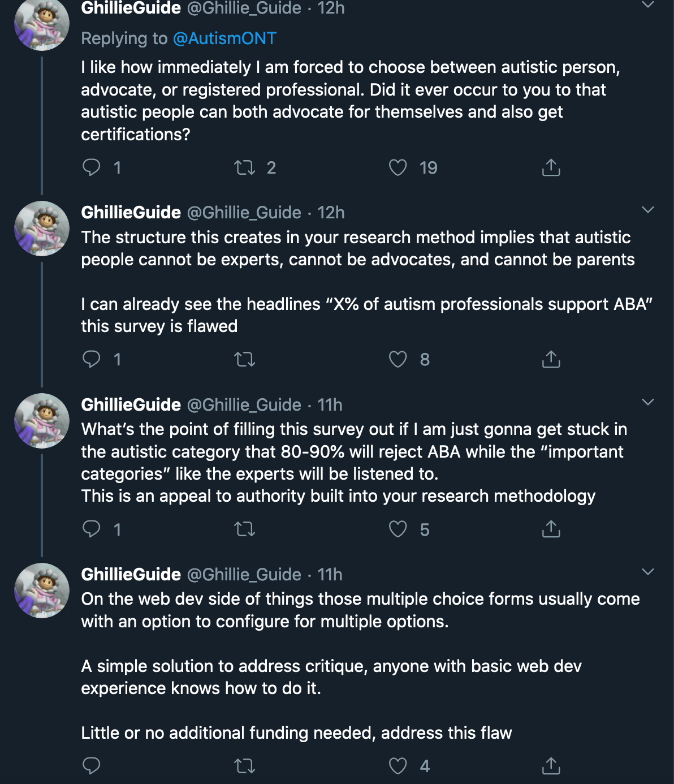Share the last tweet about funding
This screenshot has height=784, width=674.
click(x=550, y=767)
